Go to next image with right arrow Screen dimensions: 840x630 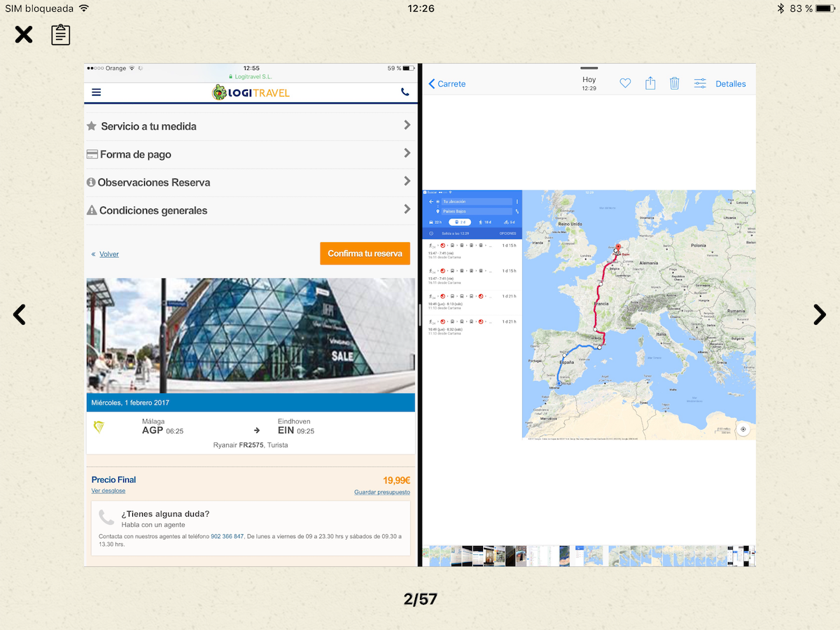(820, 315)
